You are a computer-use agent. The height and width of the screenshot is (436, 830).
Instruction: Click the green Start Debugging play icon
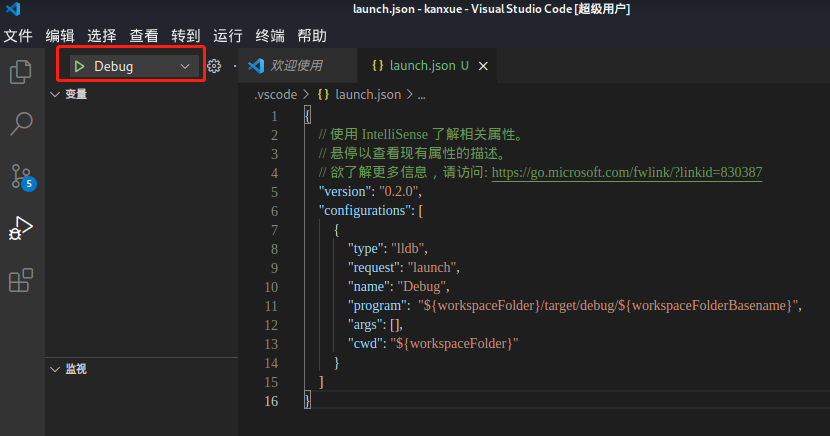78,66
